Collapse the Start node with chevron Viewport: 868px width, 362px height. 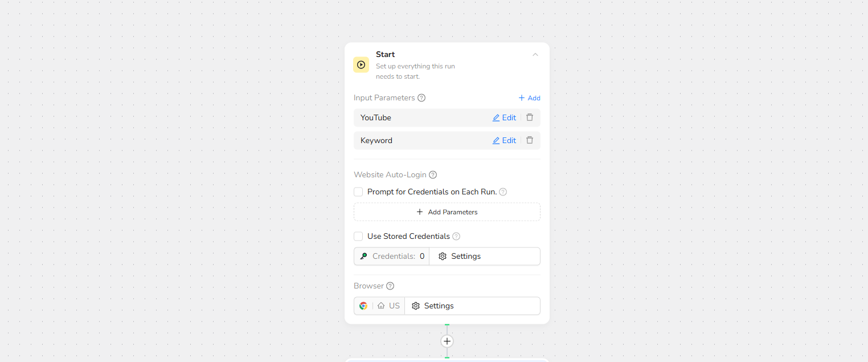pos(535,55)
